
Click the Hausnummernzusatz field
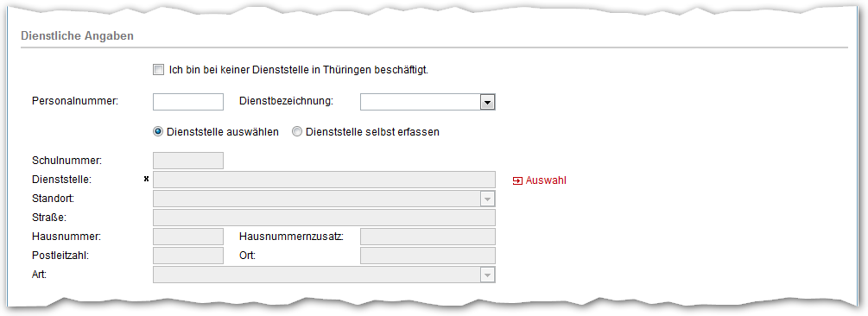428,237
